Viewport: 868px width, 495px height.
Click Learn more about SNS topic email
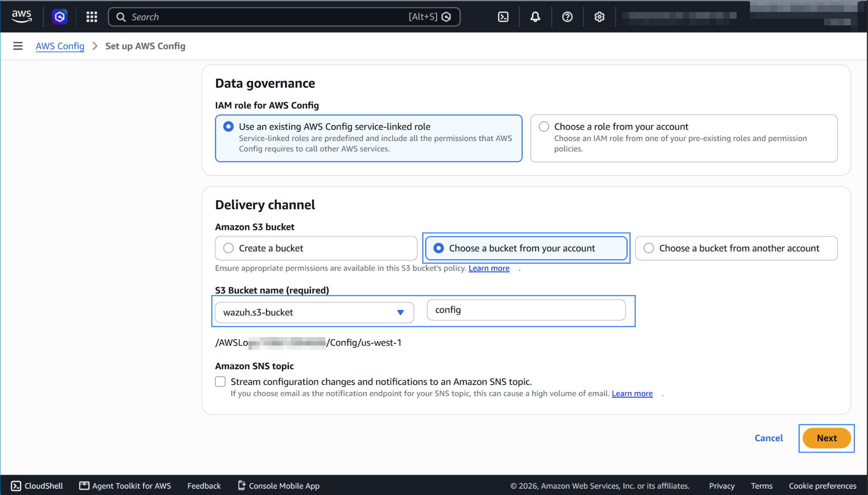tap(632, 393)
